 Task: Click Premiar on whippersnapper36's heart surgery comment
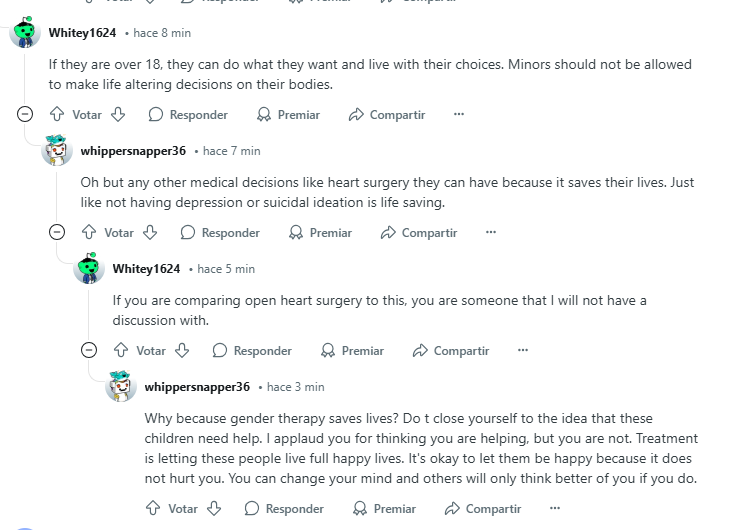320,233
